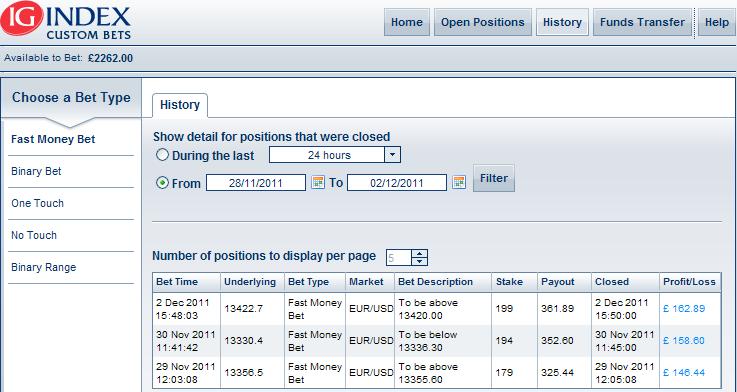Click closed time 2 Dec 2011 15:50:00

click(621, 309)
